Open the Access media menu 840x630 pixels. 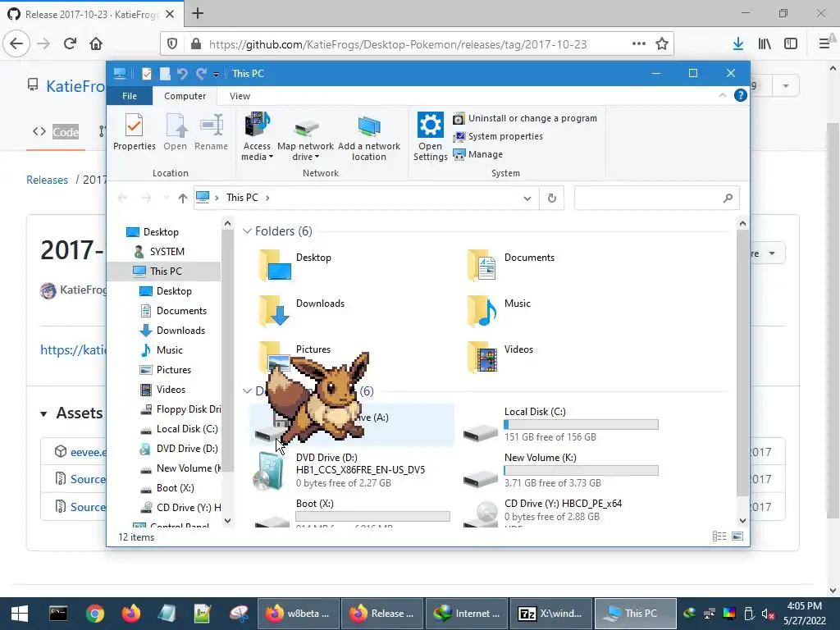point(257,137)
